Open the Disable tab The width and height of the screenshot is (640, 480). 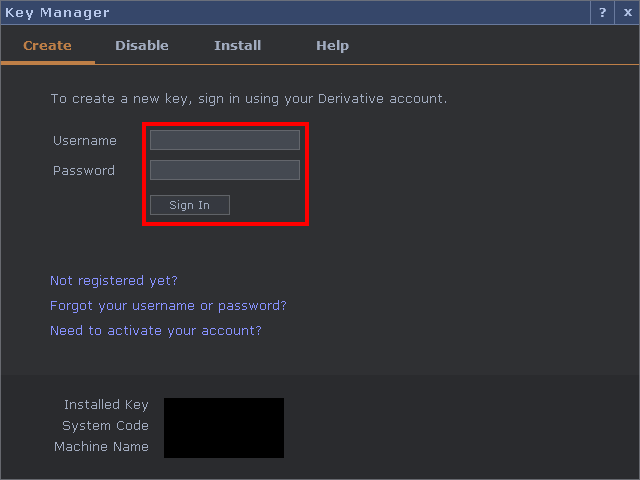(142, 46)
